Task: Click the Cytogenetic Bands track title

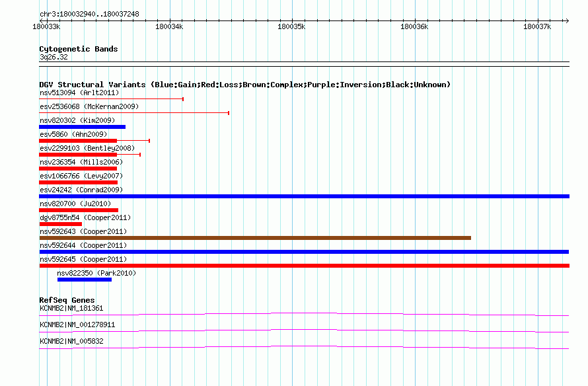Action: click(x=79, y=49)
